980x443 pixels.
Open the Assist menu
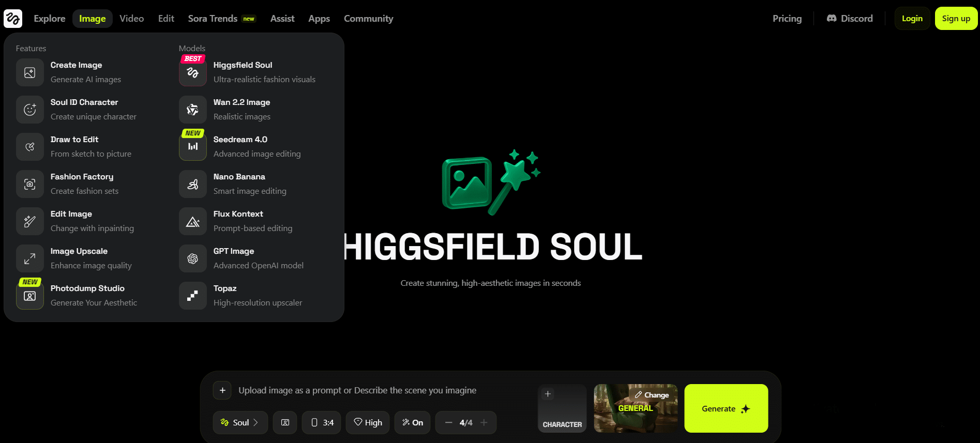click(282, 19)
